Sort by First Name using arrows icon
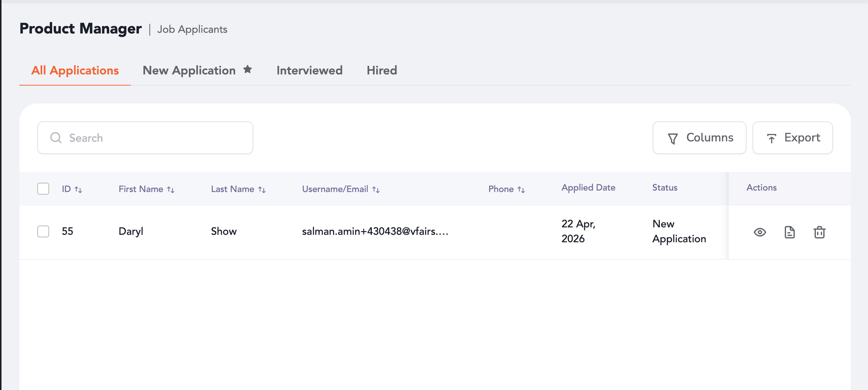Viewport: 868px width, 390px height. click(171, 189)
